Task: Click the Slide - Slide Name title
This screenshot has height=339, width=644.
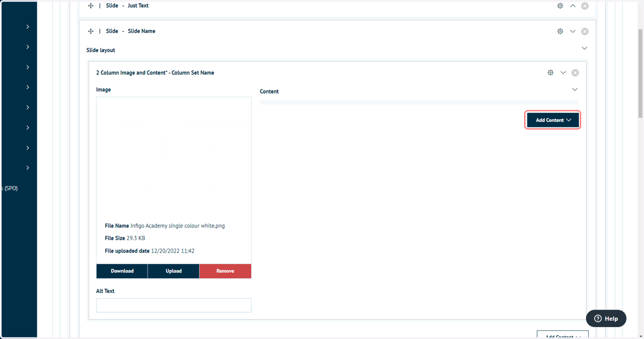Action: [130, 31]
